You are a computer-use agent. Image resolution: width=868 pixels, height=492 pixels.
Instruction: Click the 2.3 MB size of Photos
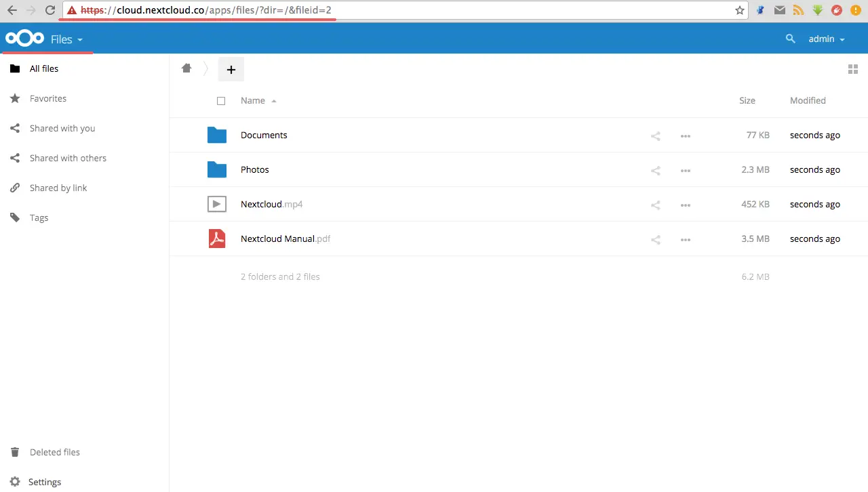pos(755,169)
